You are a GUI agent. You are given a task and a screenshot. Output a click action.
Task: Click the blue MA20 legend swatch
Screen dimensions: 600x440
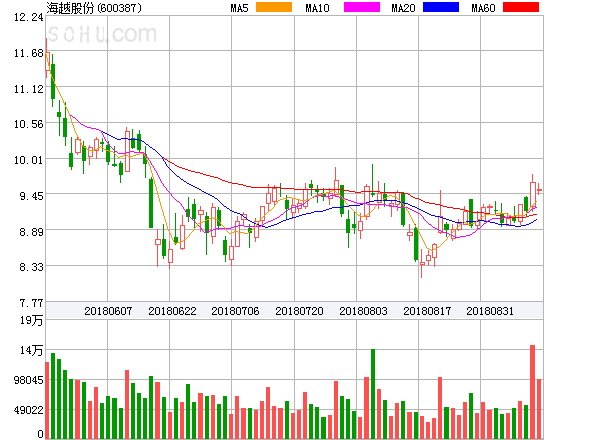[441, 7]
